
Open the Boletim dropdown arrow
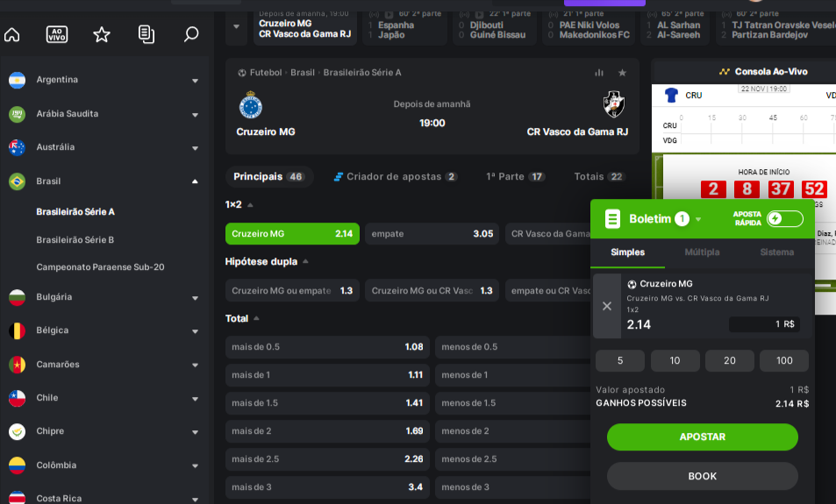coord(698,219)
